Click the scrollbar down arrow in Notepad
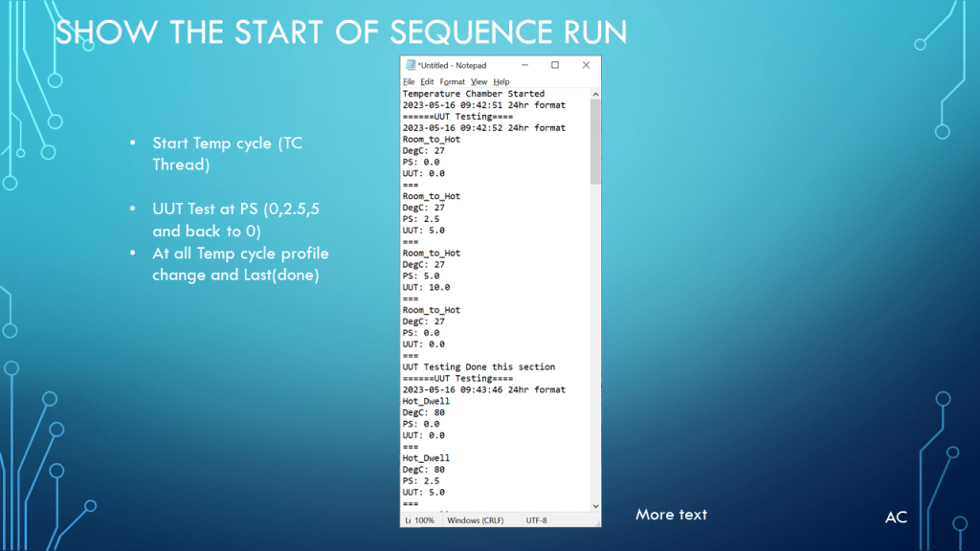Viewport: 980px width, 551px height. [595, 505]
